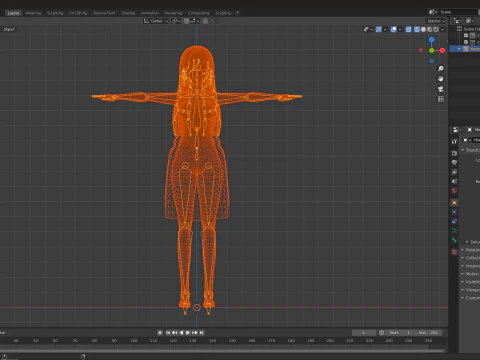Screen dimensions: 480x360
Task: Open the orange Object properties tab icon
Action: [454, 203]
